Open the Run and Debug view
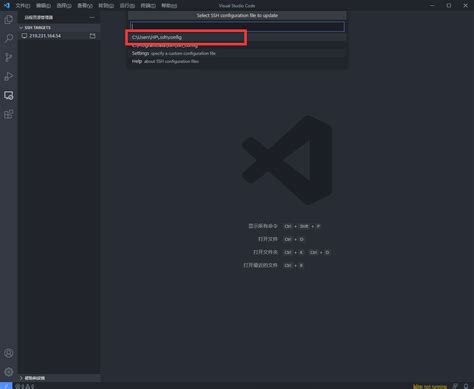Viewport: 474px width, 389px height. click(9, 76)
